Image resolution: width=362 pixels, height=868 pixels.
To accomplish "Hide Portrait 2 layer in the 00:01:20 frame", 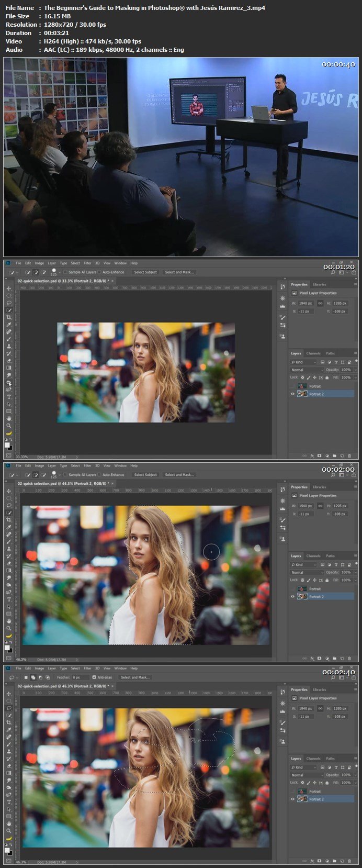I will 292,394.
